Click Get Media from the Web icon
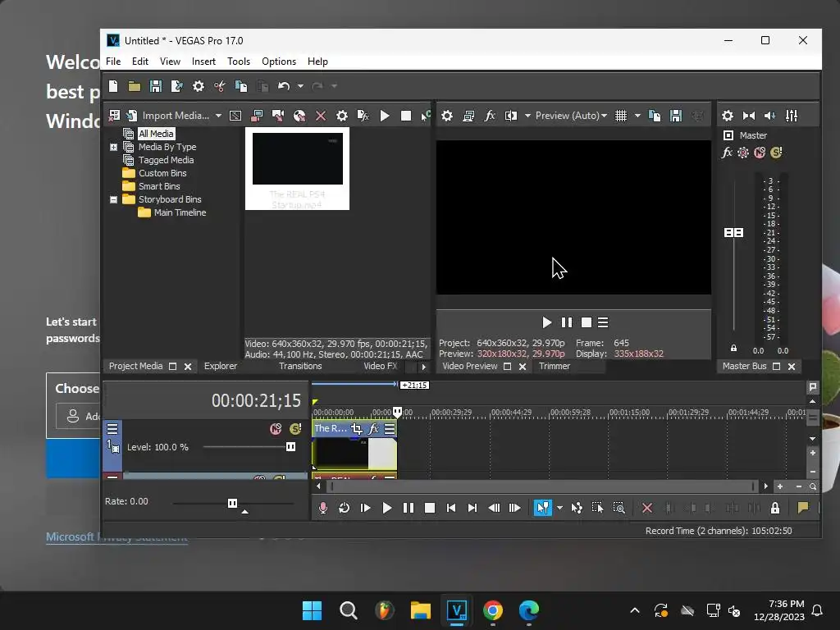 tap(299, 116)
